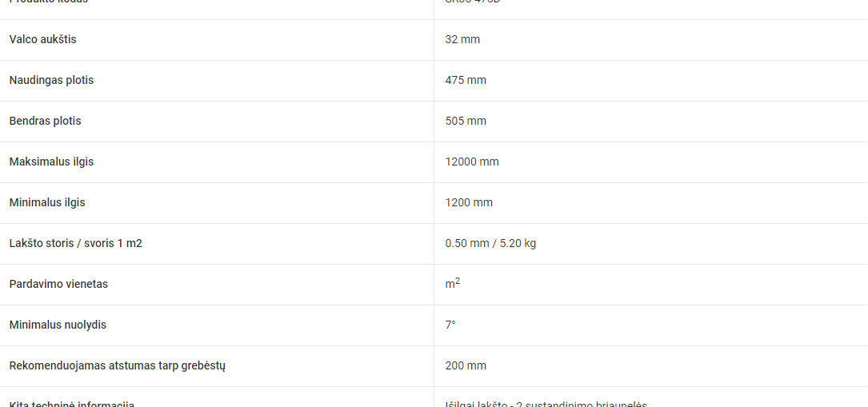Click the Kita techninė informacija label
This screenshot has height=407, width=868.
[x=72, y=404]
